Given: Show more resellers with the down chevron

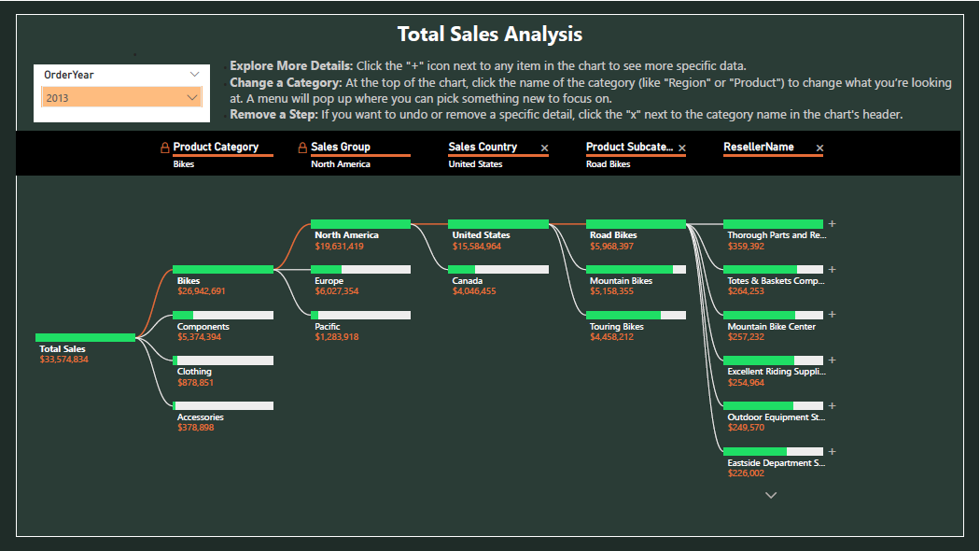Looking at the screenshot, I should coord(771,495).
